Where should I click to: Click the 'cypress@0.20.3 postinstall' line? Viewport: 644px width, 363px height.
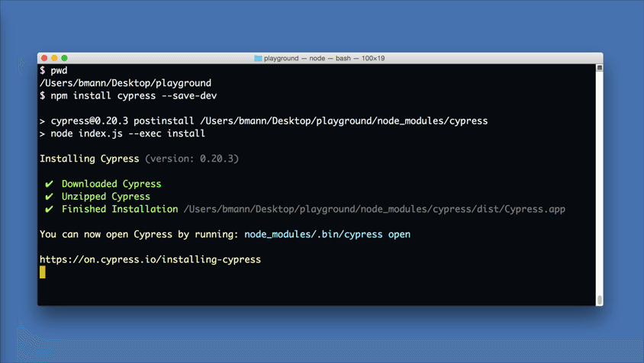pos(264,120)
